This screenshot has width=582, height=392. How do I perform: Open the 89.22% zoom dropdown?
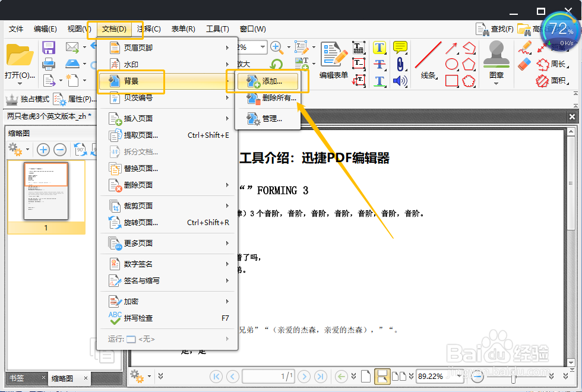click(x=460, y=376)
